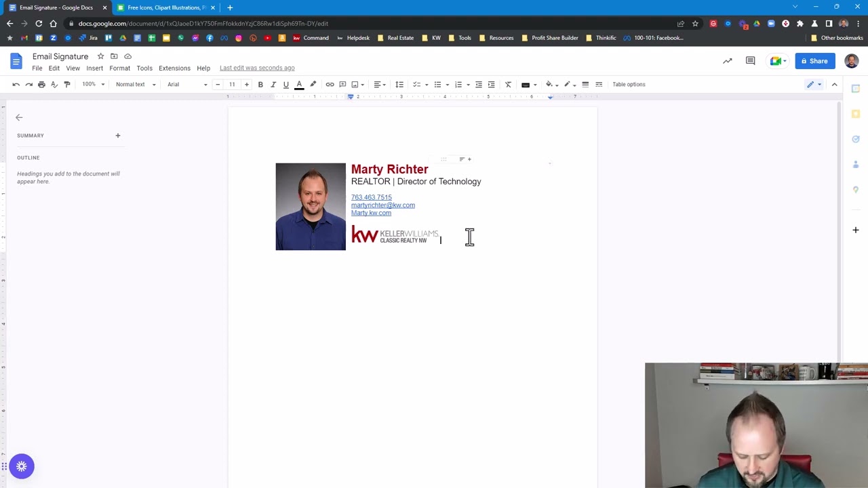868x488 pixels.
Task: Open the activity trend arrow icon
Action: [x=728, y=61]
